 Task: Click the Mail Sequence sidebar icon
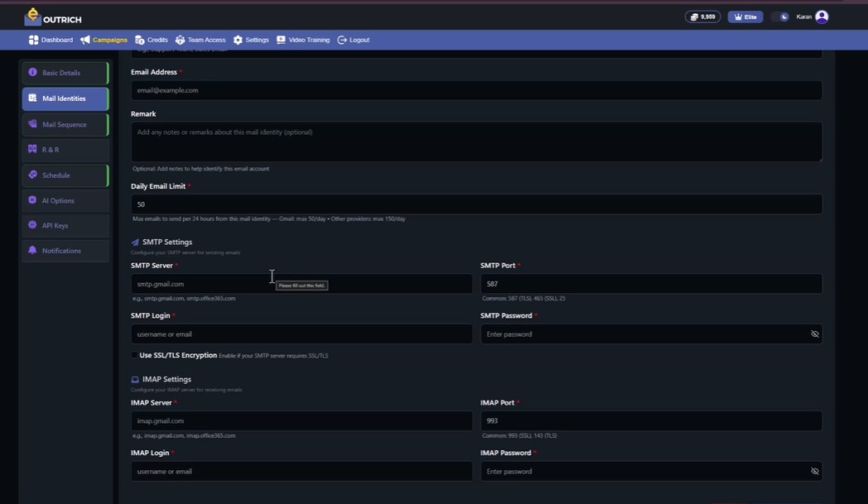(32, 124)
